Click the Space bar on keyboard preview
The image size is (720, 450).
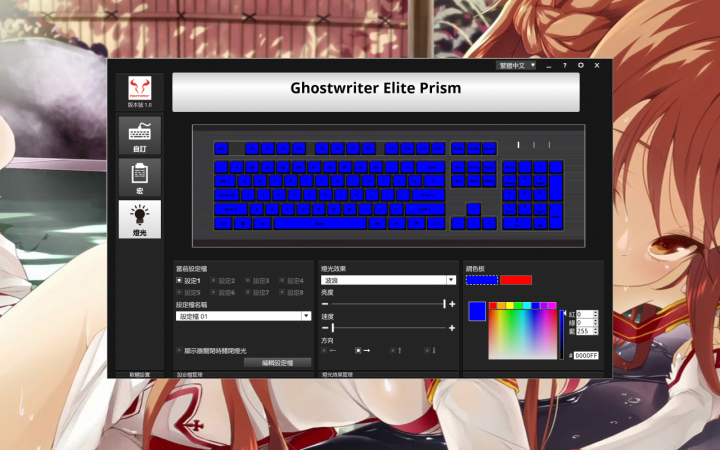click(x=320, y=223)
